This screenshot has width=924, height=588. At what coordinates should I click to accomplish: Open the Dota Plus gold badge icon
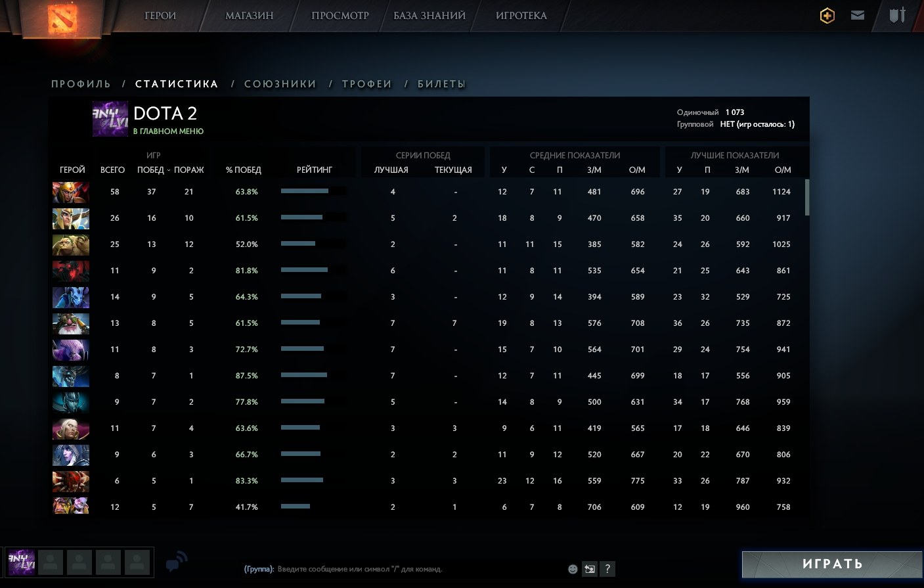pyautogui.click(x=827, y=16)
